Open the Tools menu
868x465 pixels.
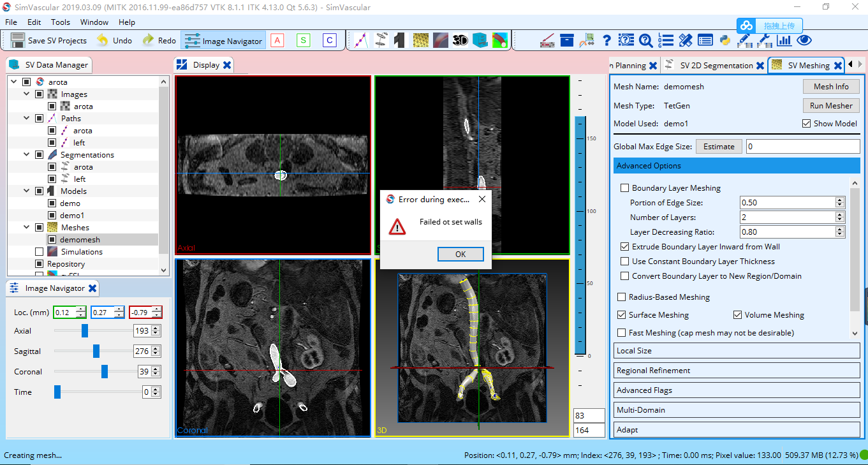click(61, 22)
